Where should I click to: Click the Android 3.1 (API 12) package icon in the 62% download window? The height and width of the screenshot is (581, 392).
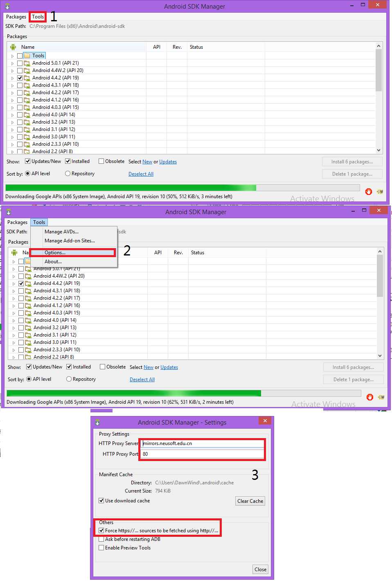pos(29,335)
